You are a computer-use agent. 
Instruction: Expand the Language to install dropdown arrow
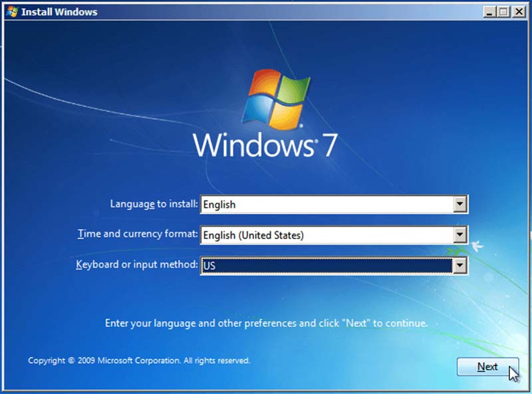coord(460,204)
